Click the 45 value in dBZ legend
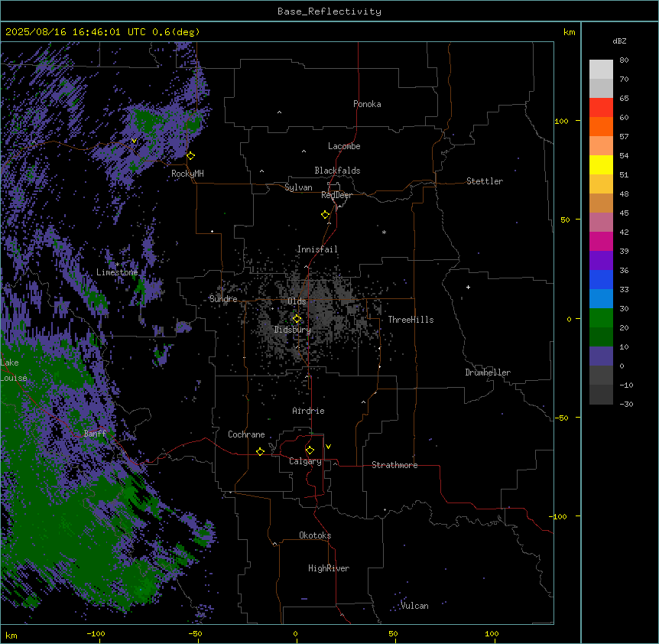 624,213
